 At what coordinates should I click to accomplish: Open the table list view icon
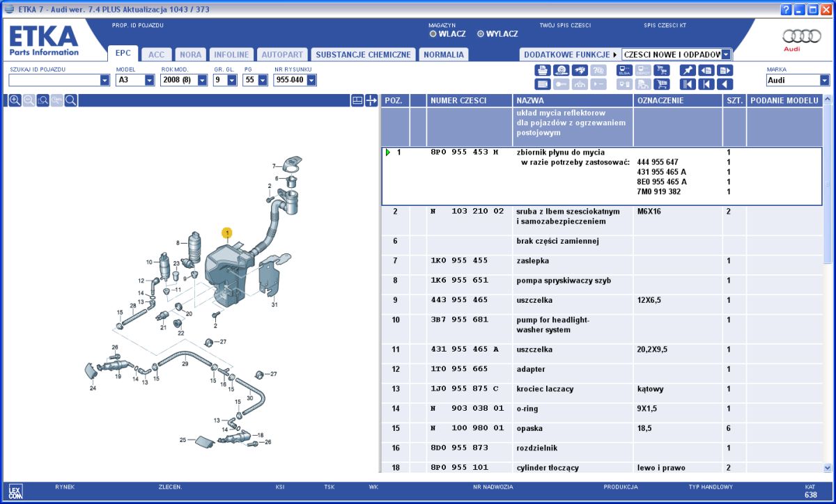(543, 84)
